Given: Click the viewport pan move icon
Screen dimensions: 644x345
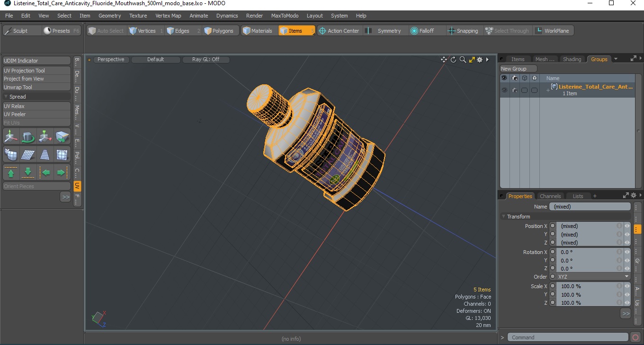Looking at the screenshot, I should 444,59.
